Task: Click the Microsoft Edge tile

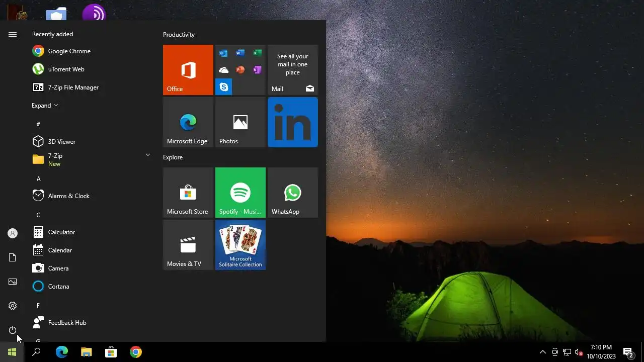Action: [x=188, y=122]
